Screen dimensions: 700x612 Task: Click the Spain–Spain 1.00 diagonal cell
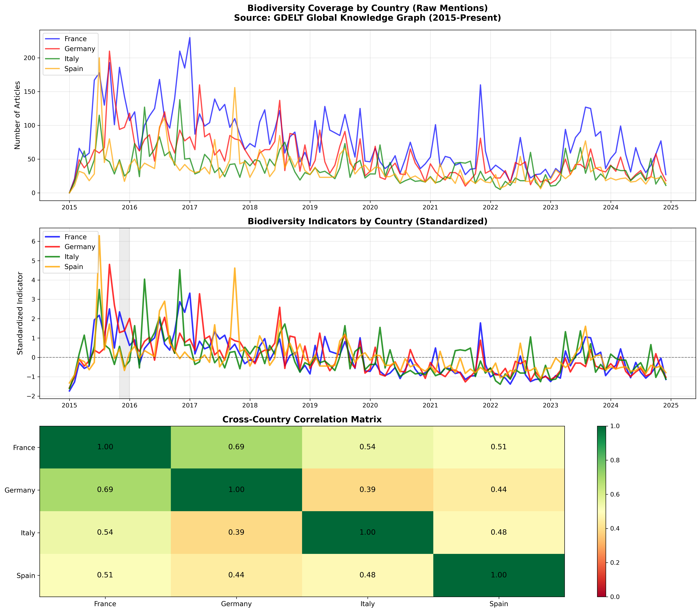(499, 575)
